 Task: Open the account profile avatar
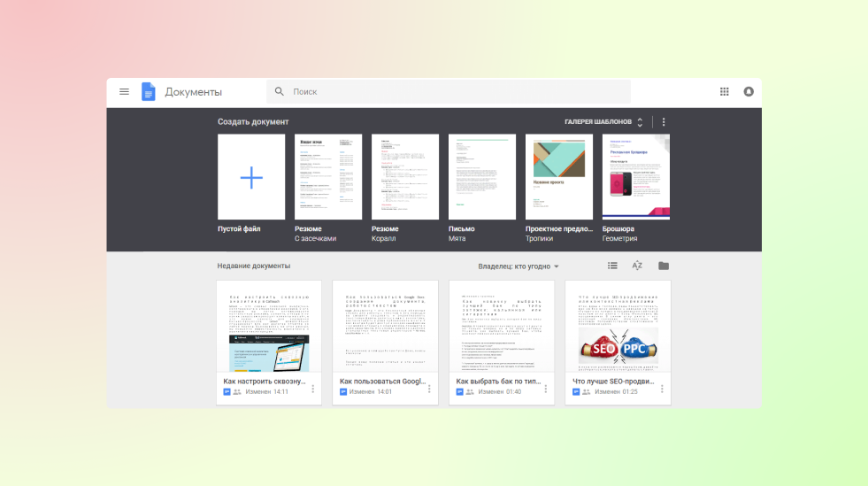click(x=749, y=92)
